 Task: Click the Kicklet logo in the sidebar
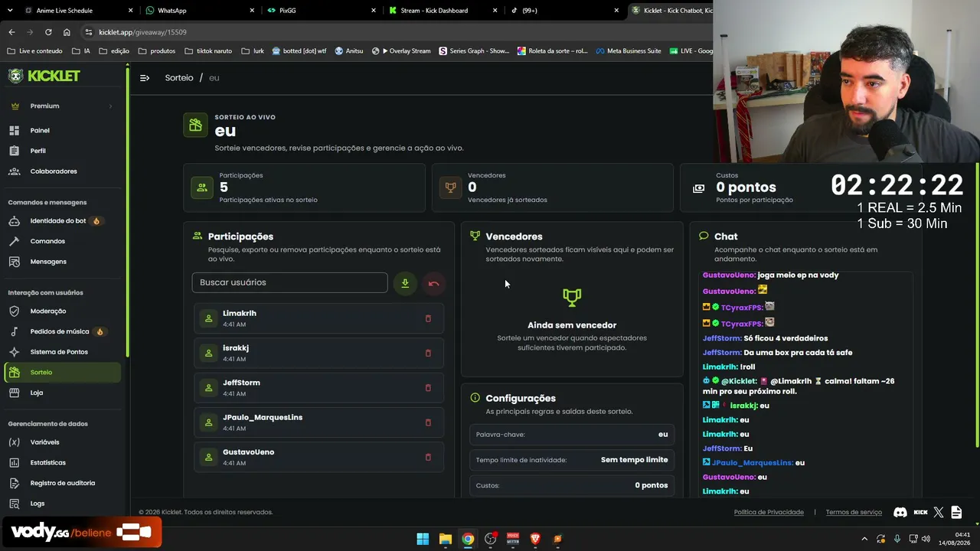(x=44, y=76)
